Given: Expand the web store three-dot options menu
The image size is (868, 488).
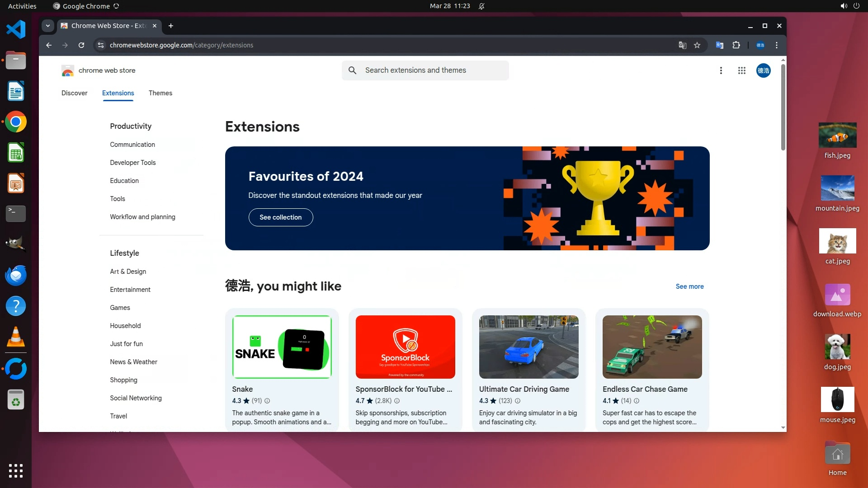Looking at the screenshot, I should (x=721, y=70).
